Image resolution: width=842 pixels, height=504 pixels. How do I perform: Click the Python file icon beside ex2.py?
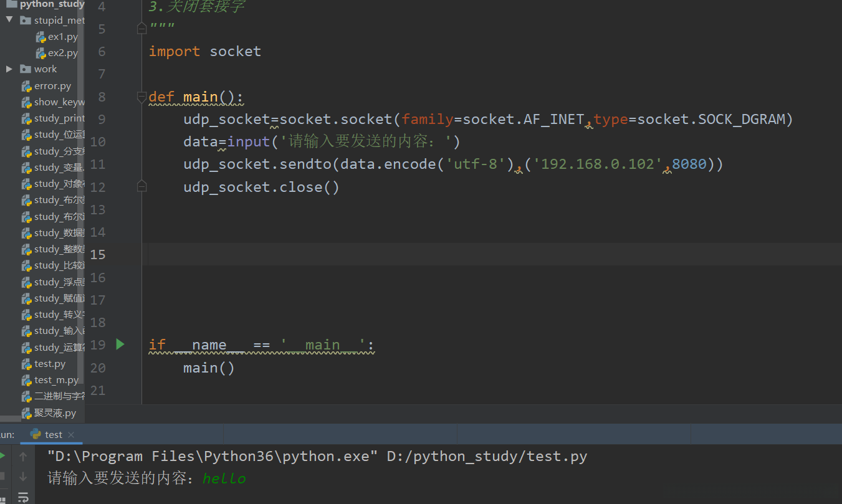41,53
